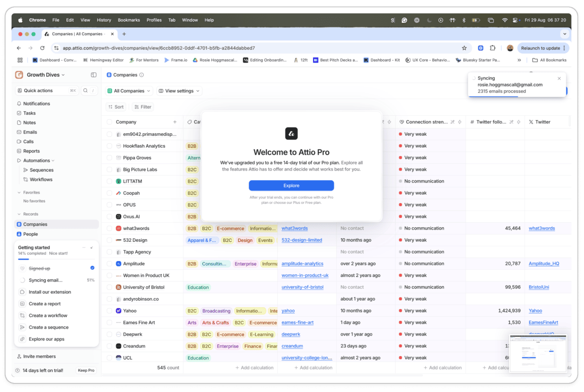Open Notifications bell in sidebar
Screen dimensions: 584x392
coord(36,104)
